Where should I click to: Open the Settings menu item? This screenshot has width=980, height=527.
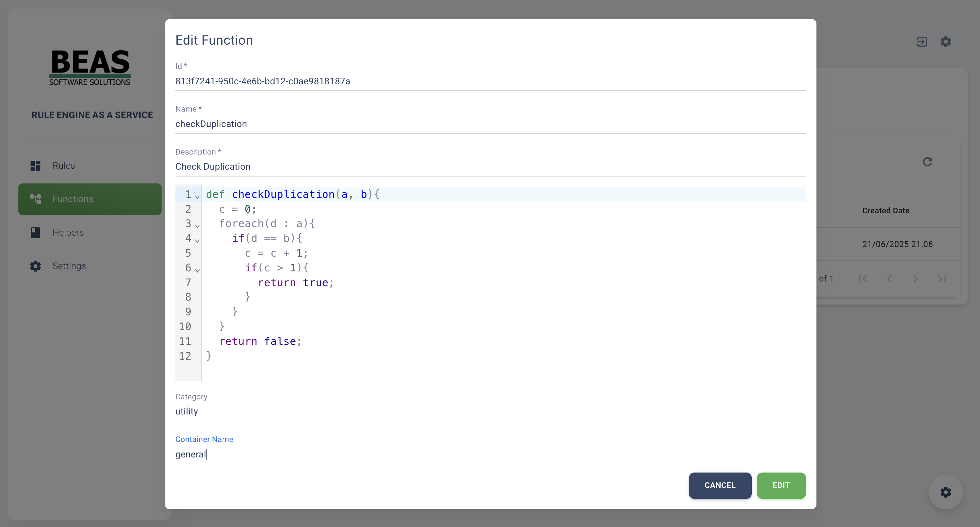(x=90, y=266)
